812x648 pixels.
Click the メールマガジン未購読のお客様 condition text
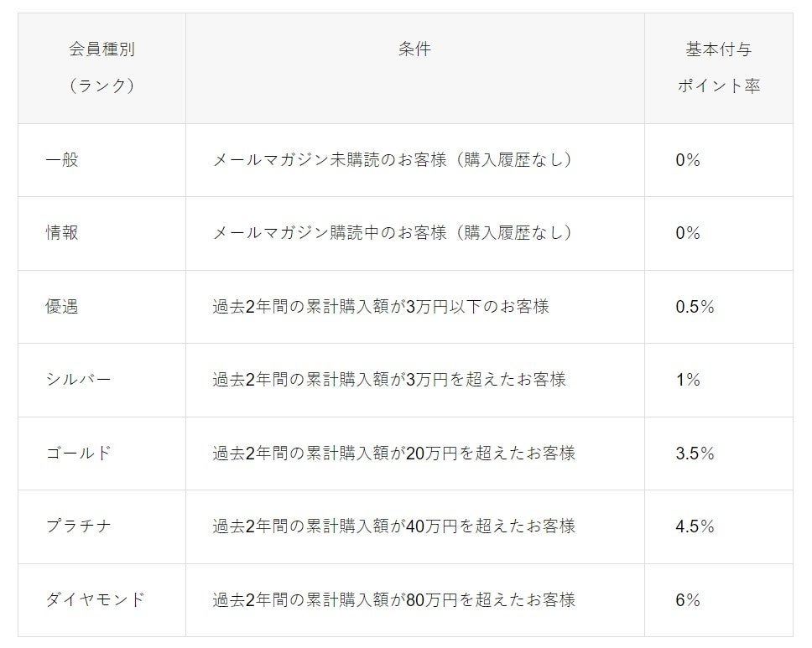(393, 160)
